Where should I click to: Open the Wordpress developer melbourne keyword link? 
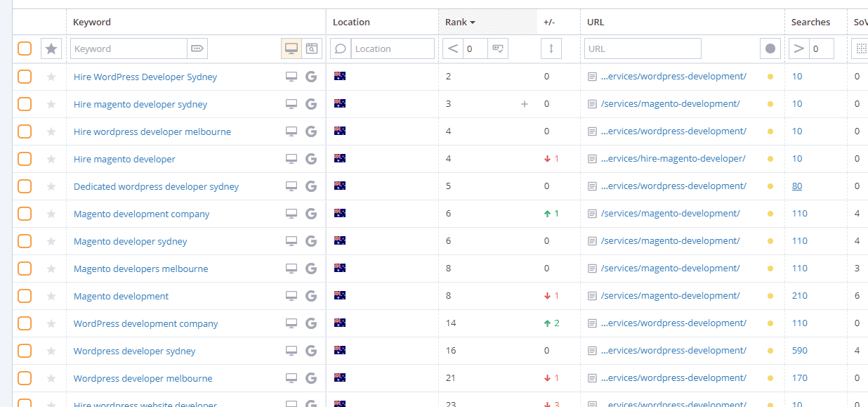(143, 378)
